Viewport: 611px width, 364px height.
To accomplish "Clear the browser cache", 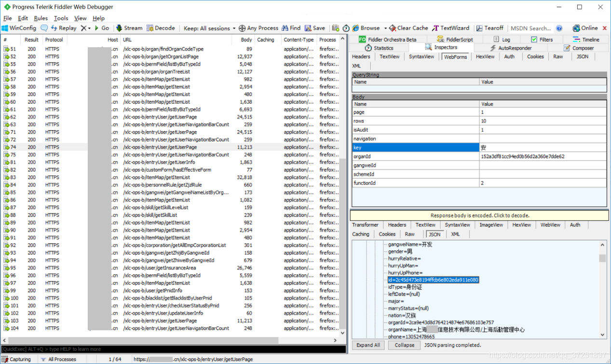I will pyautogui.click(x=409, y=28).
